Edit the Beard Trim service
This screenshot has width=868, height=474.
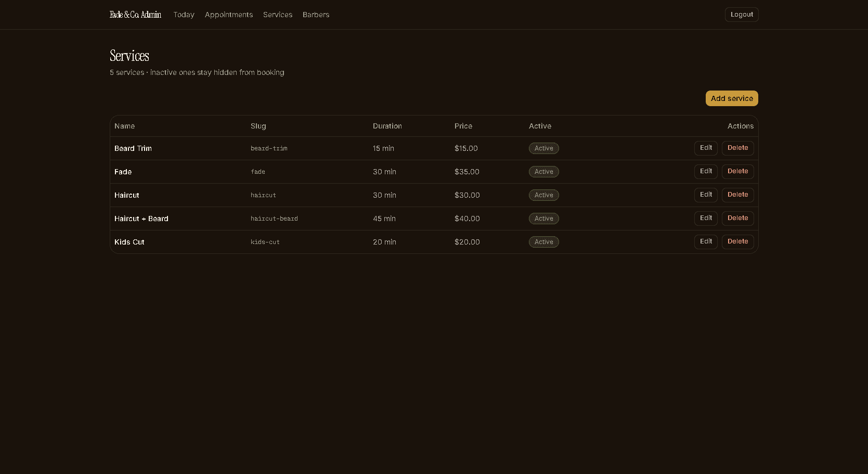pyautogui.click(x=706, y=148)
